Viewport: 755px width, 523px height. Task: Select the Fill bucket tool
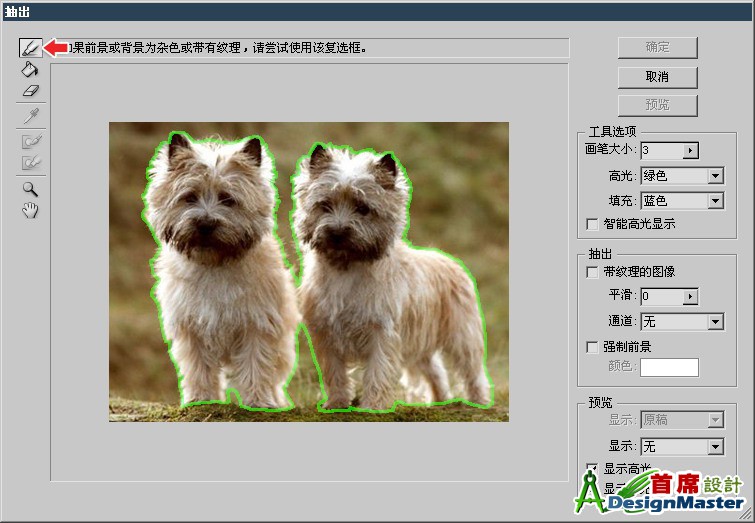30,69
